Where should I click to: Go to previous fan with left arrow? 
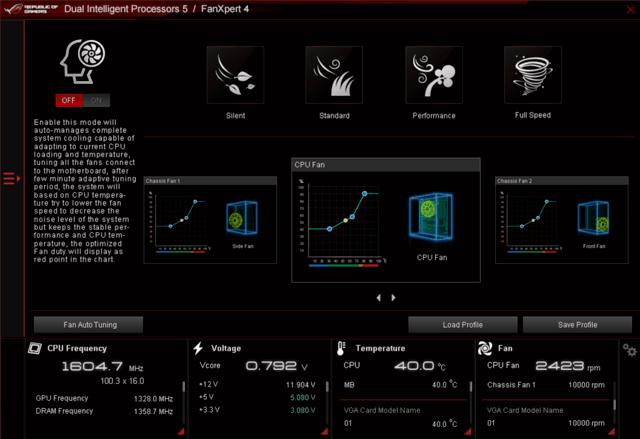379,298
